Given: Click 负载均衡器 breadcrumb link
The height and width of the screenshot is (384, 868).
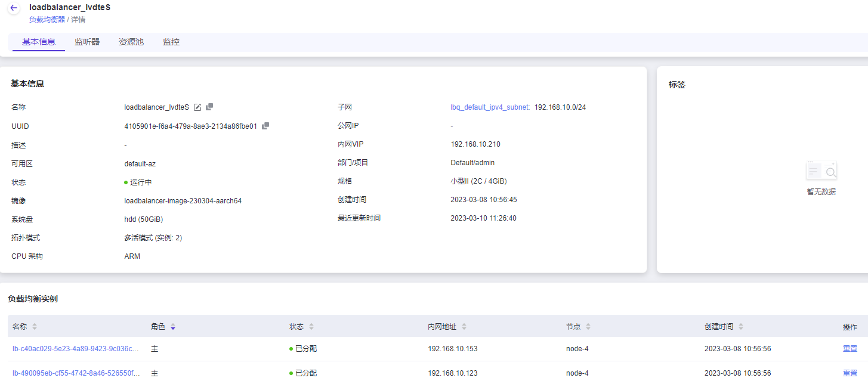Looking at the screenshot, I should 47,19.
